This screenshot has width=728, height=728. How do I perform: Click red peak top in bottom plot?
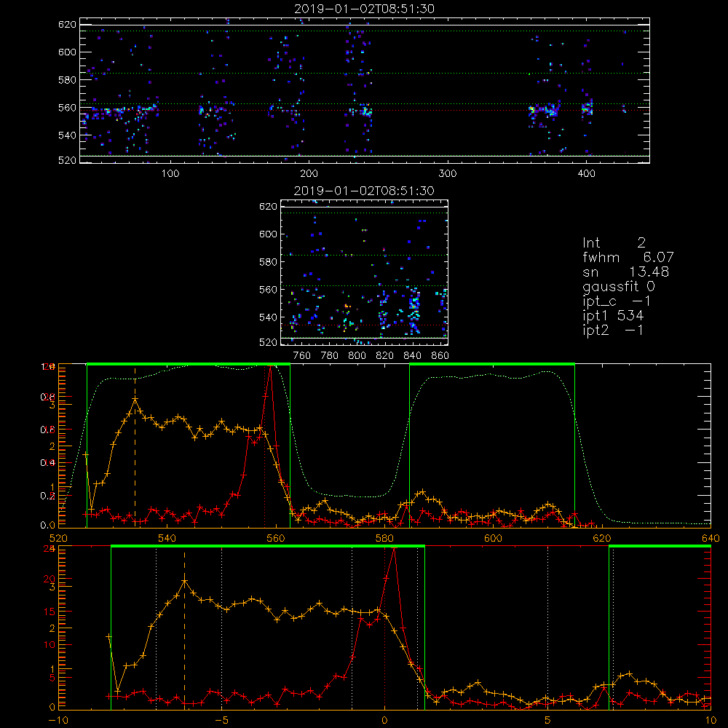tap(394, 549)
